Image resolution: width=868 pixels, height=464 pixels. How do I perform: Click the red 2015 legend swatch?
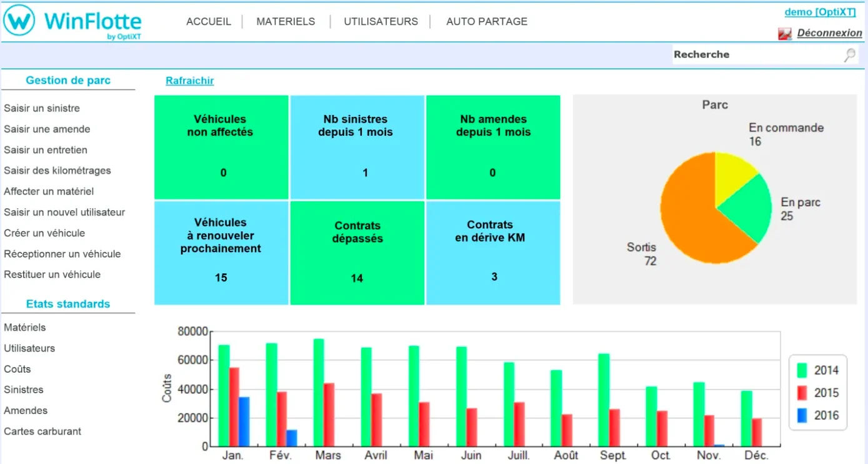(x=802, y=393)
